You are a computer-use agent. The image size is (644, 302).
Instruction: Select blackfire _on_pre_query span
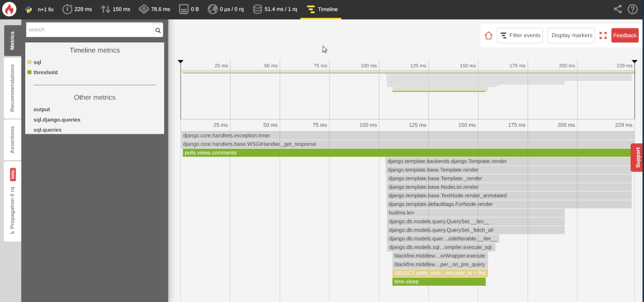tap(440, 264)
